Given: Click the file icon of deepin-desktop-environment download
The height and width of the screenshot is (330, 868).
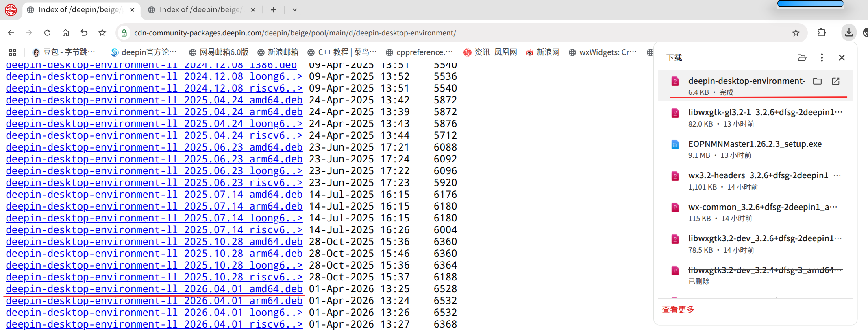Looking at the screenshot, I should tap(675, 81).
